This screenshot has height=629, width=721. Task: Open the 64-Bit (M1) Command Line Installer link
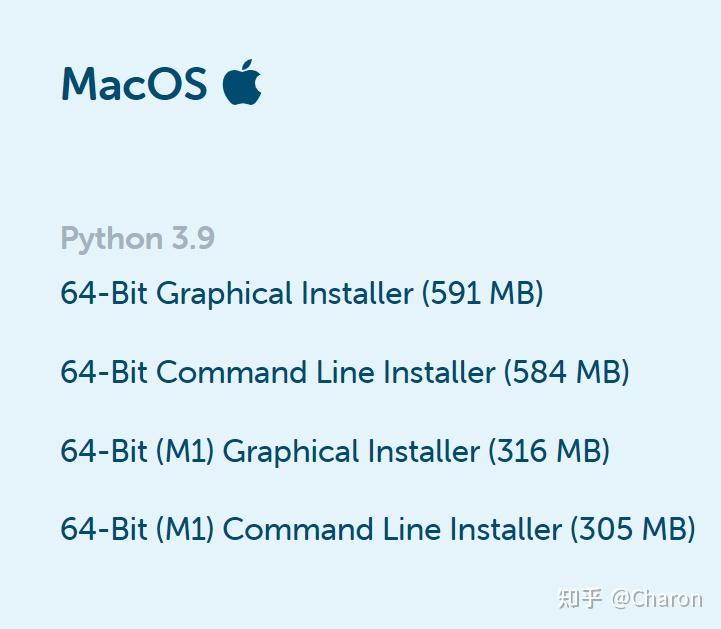pyautogui.click(x=378, y=529)
